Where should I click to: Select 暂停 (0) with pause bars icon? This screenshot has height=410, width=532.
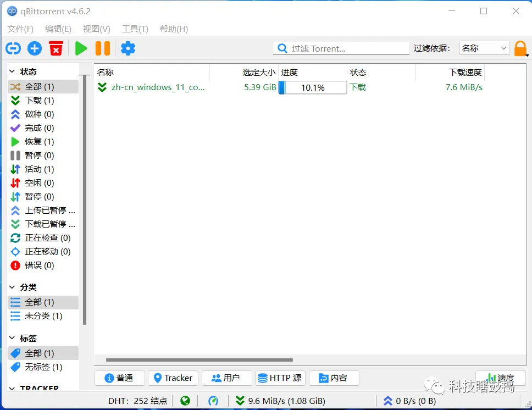[43, 156]
